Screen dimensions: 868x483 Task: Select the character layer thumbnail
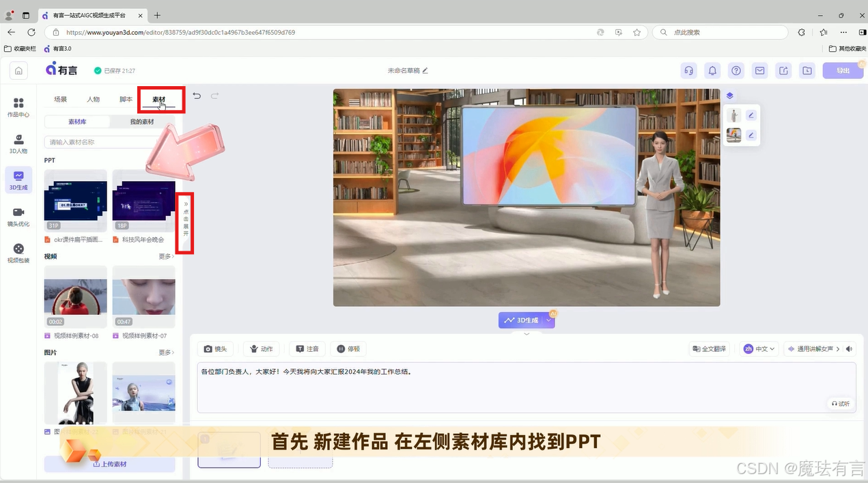click(734, 115)
